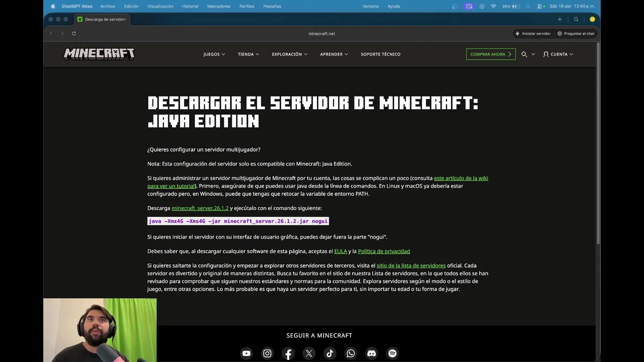
Task: Open Minecraft's Discord icon
Action: 372,353
